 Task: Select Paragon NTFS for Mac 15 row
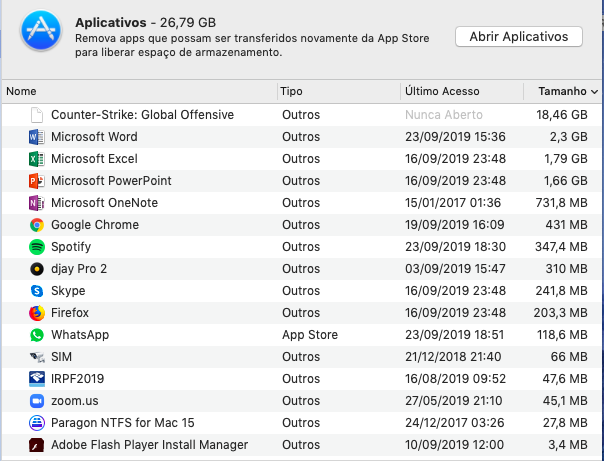pos(122,423)
